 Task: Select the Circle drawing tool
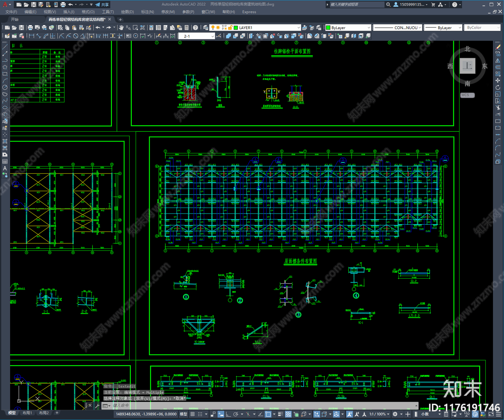click(5, 88)
